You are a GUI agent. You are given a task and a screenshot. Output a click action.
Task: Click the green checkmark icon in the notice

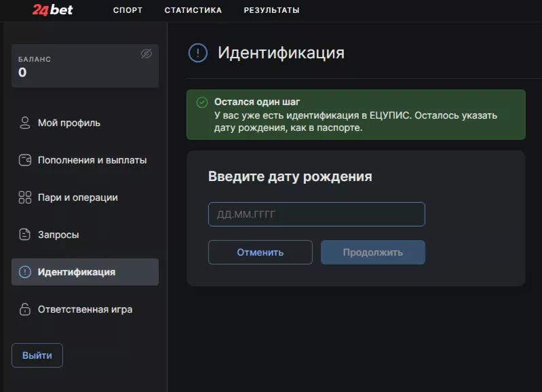[x=201, y=102]
